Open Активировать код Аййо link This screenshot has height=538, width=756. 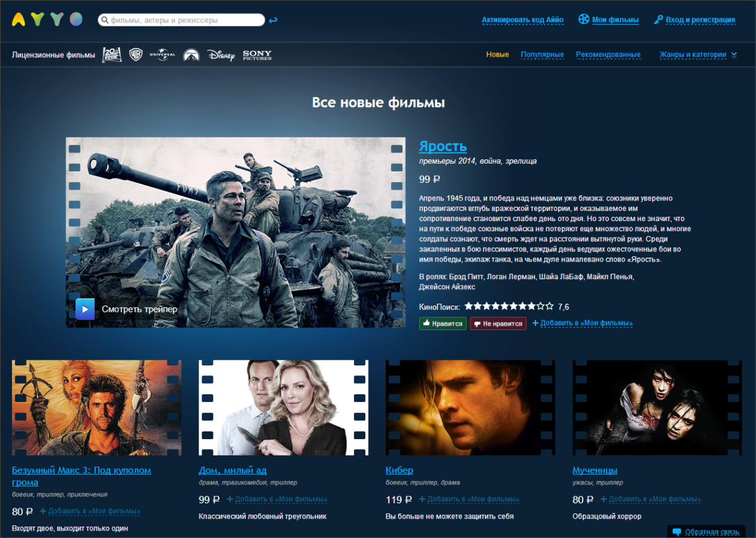tap(523, 20)
